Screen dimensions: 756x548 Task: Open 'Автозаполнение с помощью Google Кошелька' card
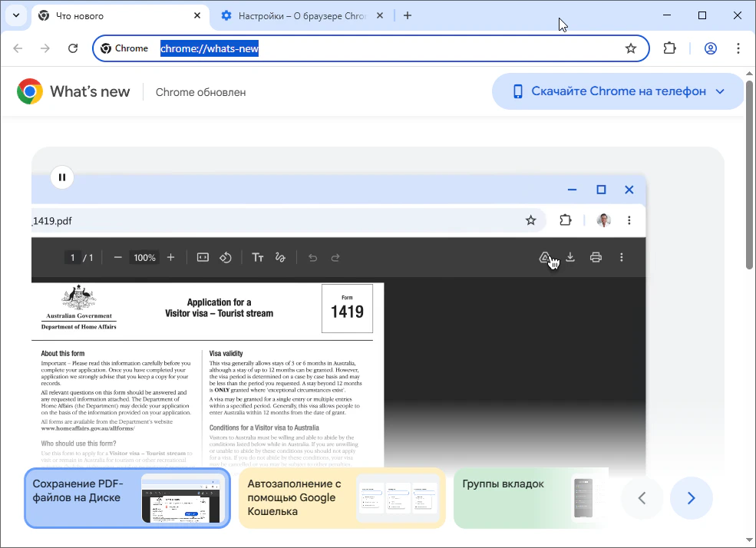tap(342, 498)
